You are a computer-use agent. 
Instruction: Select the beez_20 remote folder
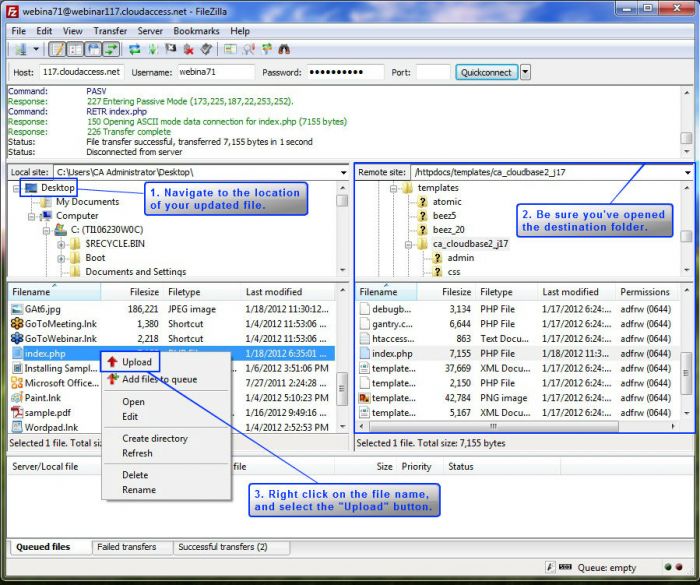pyautogui.click(x=448, y=230)
